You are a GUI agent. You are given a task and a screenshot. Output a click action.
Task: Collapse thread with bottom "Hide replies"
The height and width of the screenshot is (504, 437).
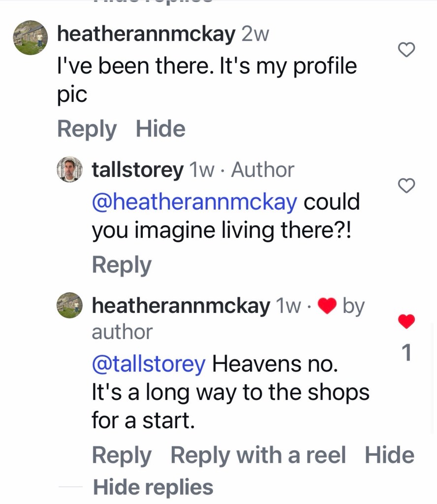coord(153,487)
